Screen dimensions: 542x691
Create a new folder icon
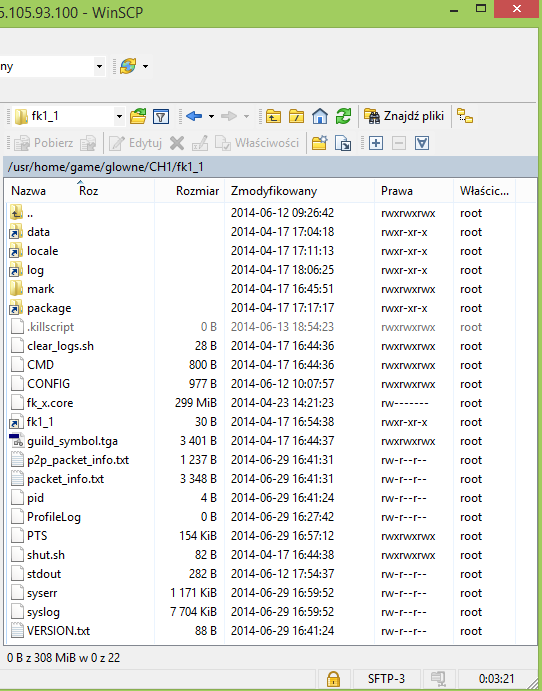pos(319,143)
